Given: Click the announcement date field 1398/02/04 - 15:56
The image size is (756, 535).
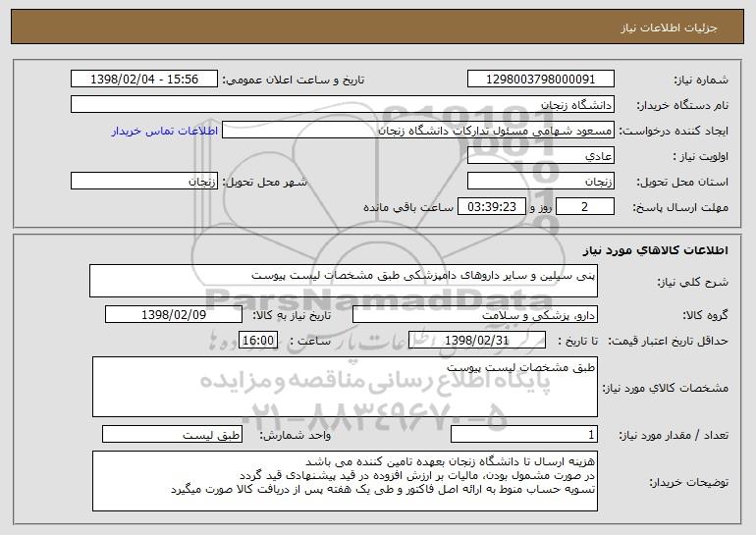Looking at the screenshot, I should click(x=144, y=80).
